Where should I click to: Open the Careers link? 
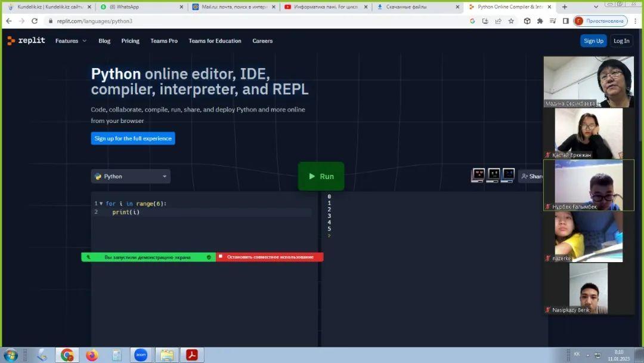coord(262,41)
